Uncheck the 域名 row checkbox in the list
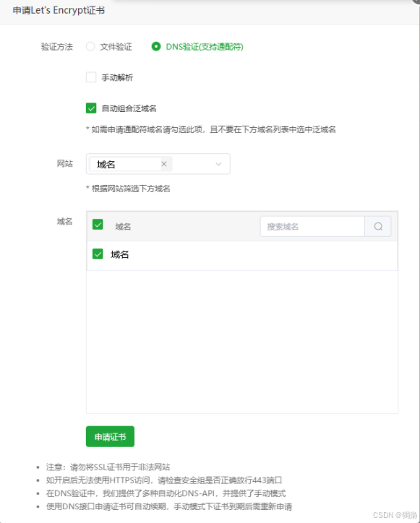The image size is (420, 523). (x=98, y=254)
